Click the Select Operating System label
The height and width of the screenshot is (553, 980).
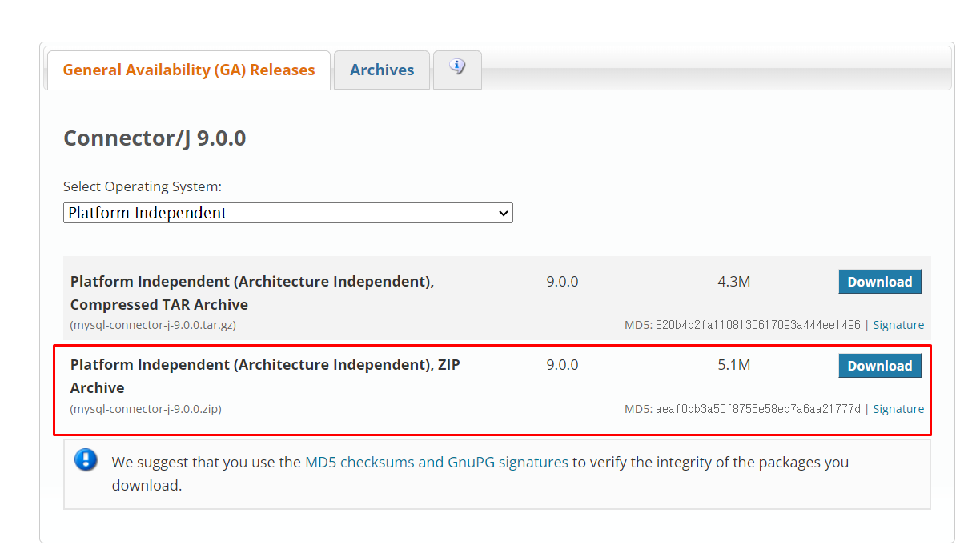(143, 186)
